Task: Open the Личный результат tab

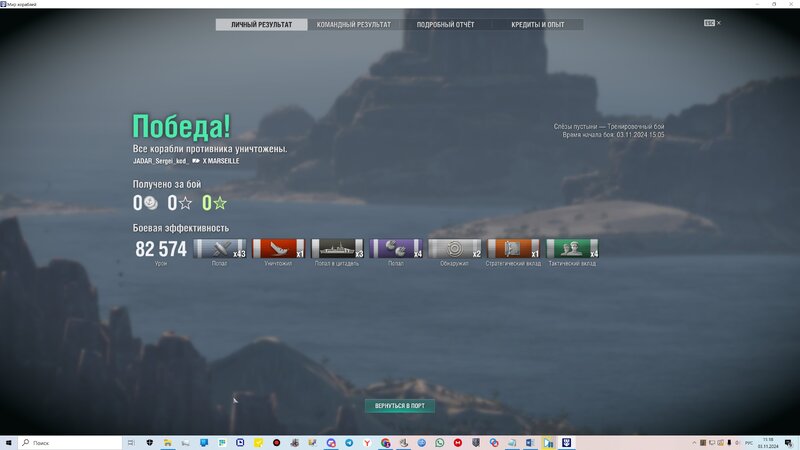Action: [261, 24]
